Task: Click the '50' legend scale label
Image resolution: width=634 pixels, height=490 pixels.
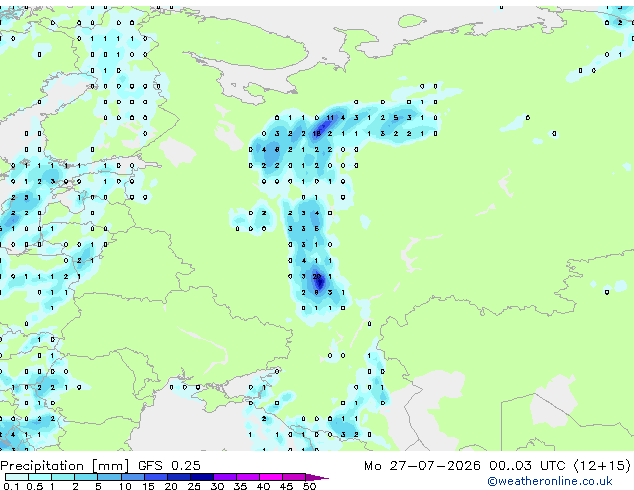Action: pyautogui.click(x=309, y=486)
